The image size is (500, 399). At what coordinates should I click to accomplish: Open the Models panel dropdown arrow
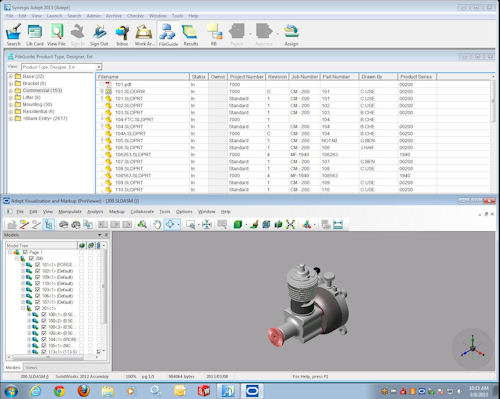(x=100, y=235)
